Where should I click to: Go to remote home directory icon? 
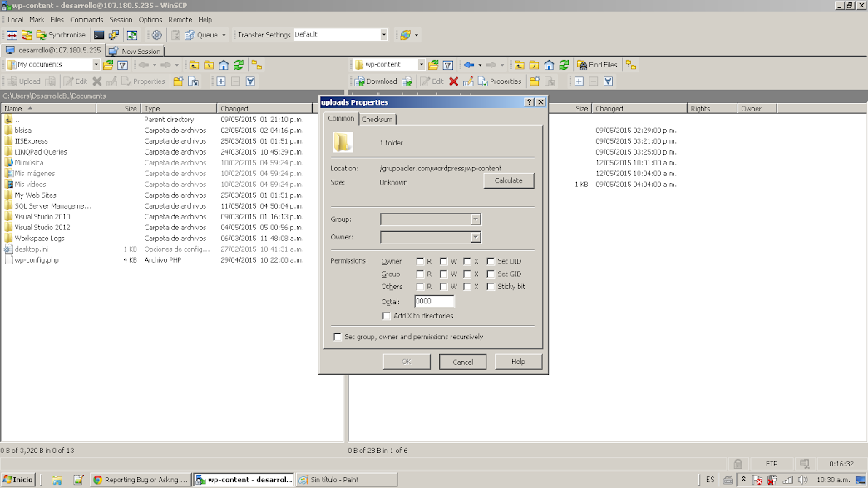(x=549, y=65)
